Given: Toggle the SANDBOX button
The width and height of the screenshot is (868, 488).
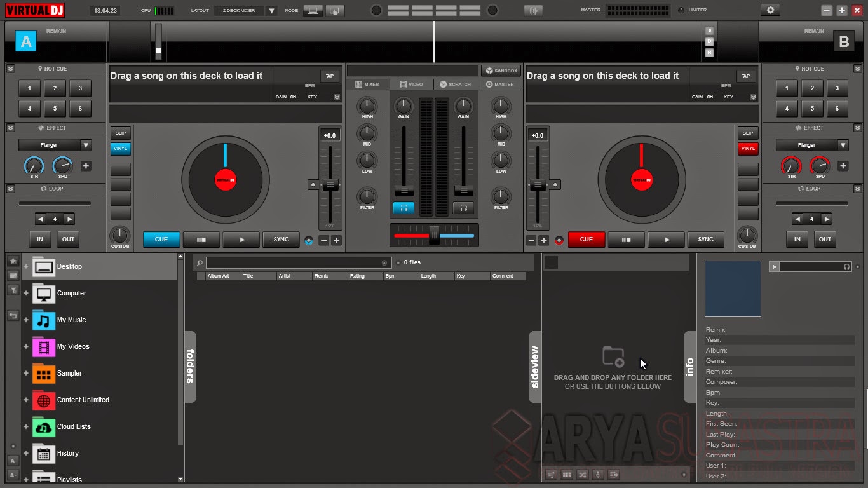Looking at the screenshot, I should (501, 71).
